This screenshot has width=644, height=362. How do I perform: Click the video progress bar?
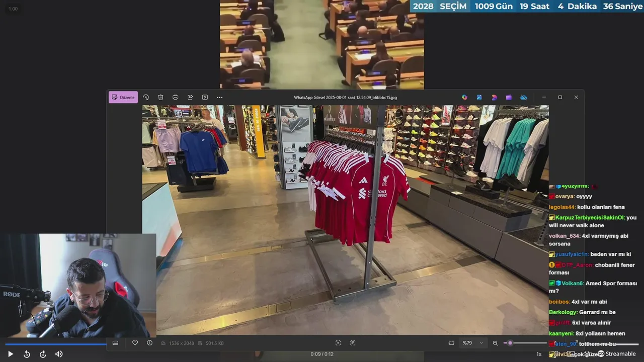coord(322,344)
